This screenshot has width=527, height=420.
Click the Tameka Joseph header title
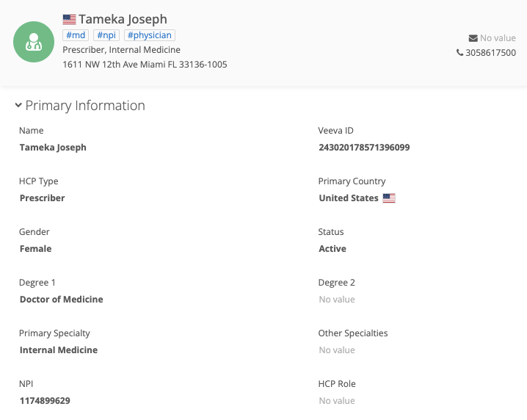[123, 19]
